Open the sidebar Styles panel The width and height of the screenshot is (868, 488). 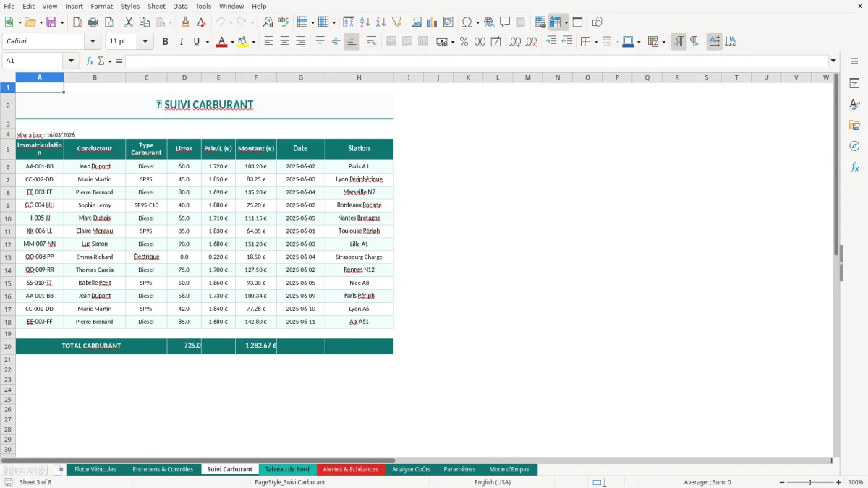click(854, 105)
